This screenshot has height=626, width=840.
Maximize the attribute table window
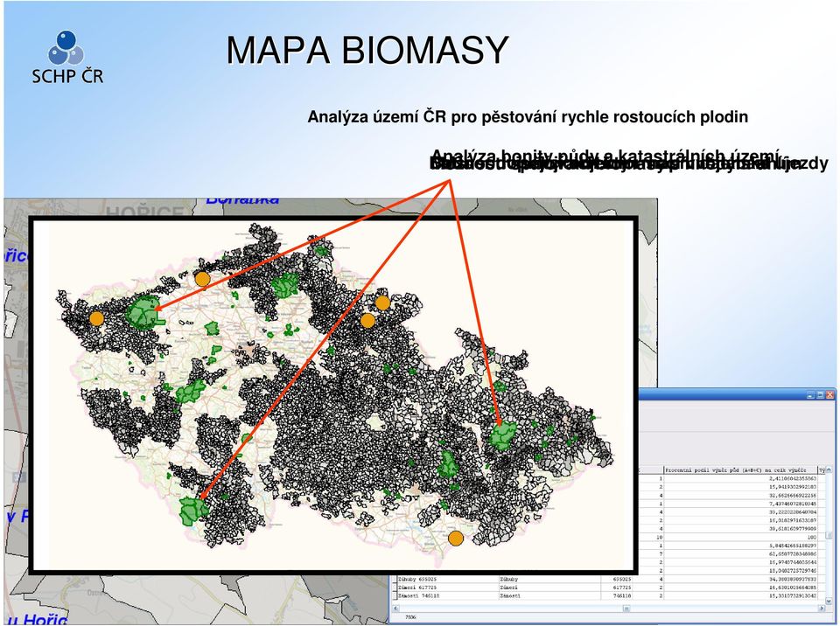click(820, 395)
